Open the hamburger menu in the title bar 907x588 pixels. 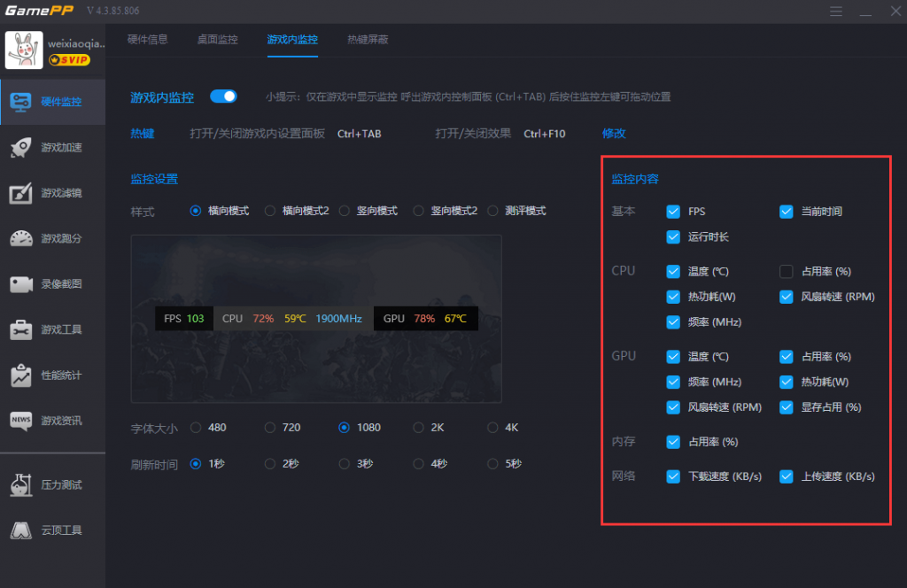click(836, 12)
